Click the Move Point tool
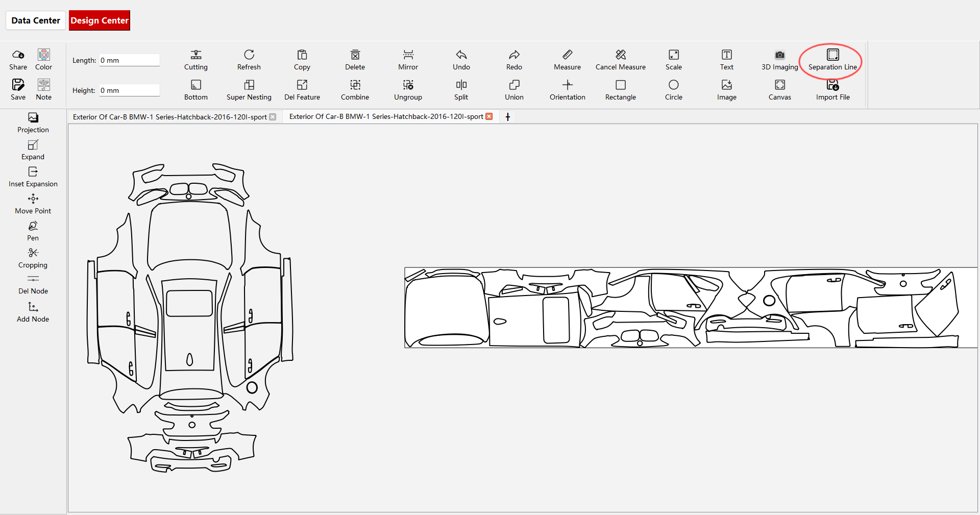The width and height of the screenshot is (980, 515). pos(33,204)
